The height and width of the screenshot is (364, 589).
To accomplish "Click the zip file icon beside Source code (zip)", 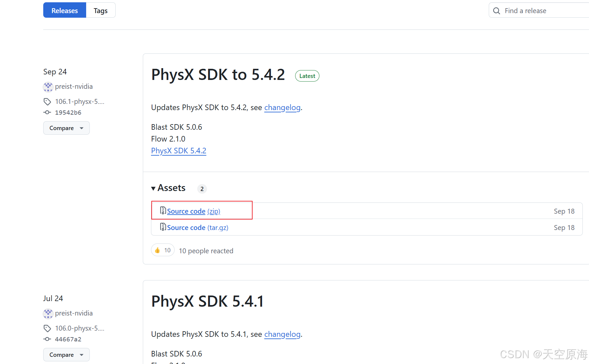I will point(163,211).
